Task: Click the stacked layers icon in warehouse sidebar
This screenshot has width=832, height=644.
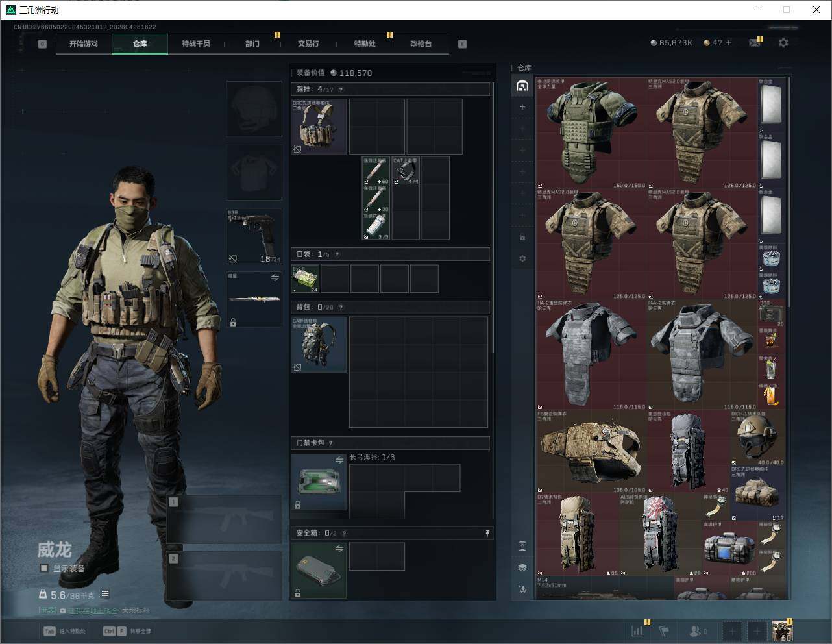Action: point(522,567)
